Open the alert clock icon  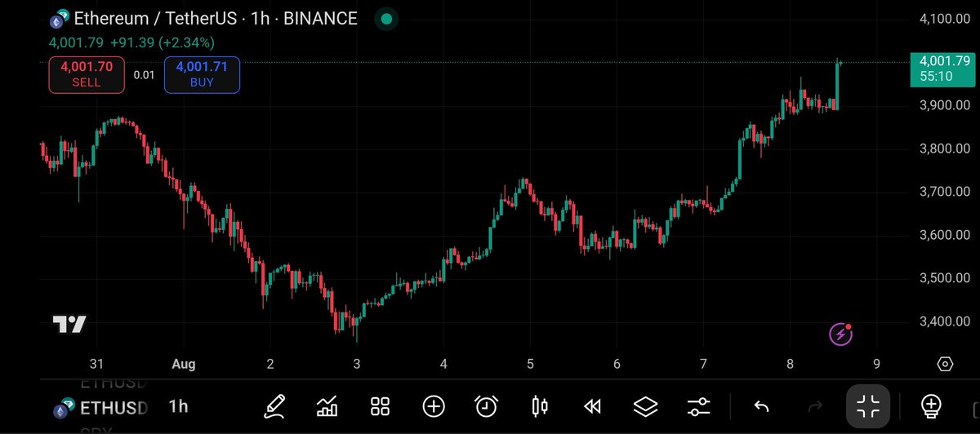[487, 405]
